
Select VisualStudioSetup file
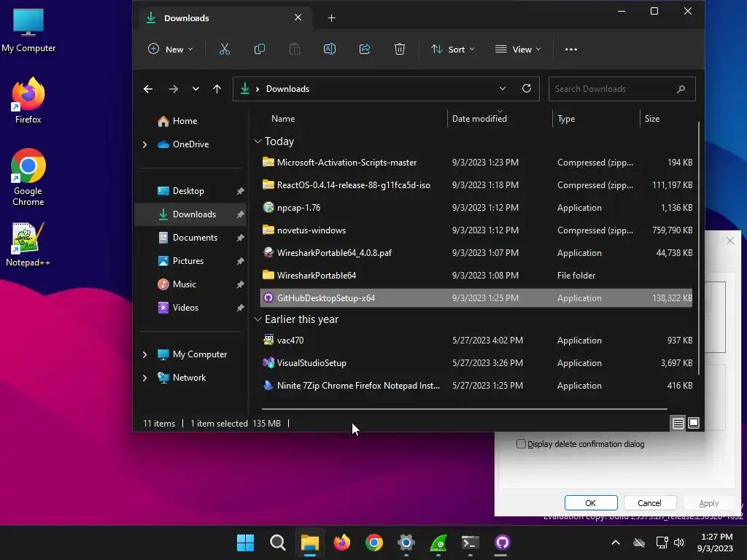tap(476, 363)
